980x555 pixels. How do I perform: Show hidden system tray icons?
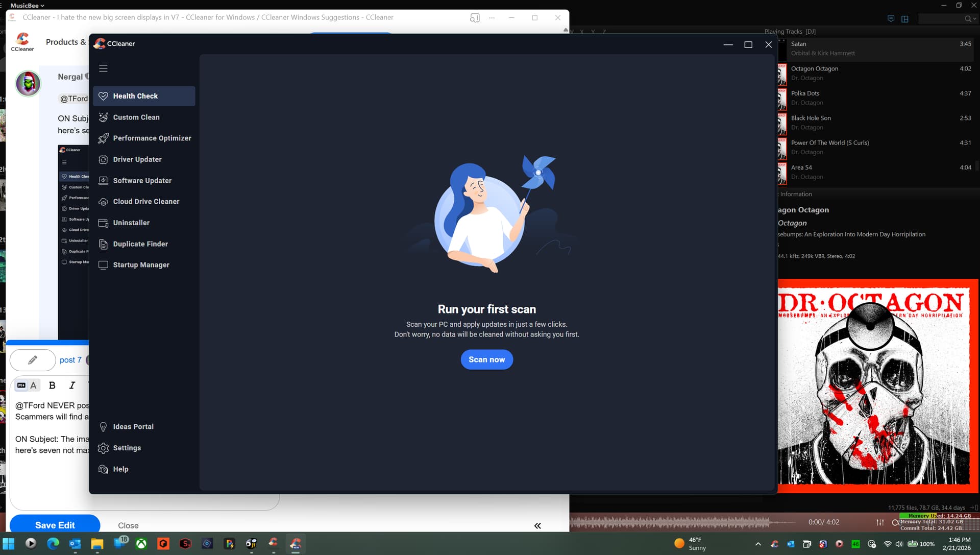(x=758, y=544)
